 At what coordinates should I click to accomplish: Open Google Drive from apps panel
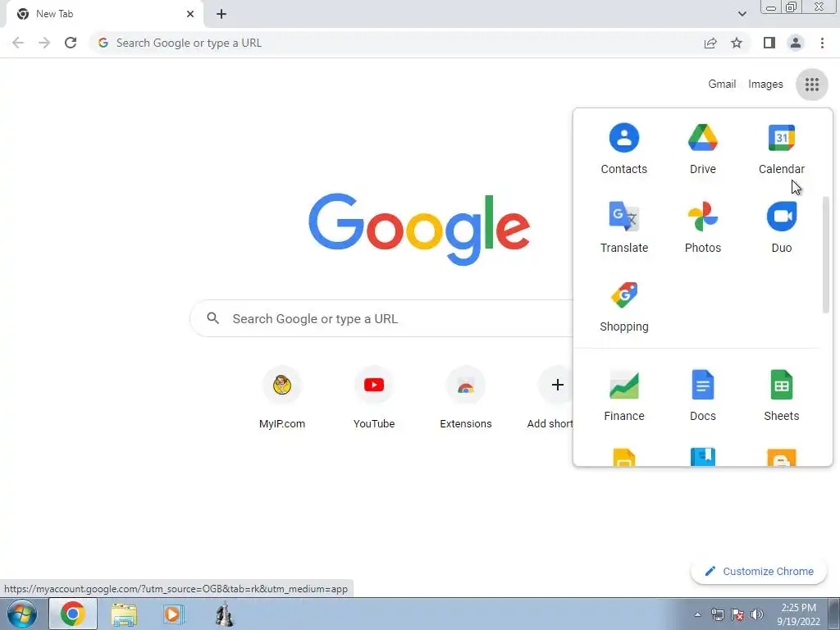[702, 149]
